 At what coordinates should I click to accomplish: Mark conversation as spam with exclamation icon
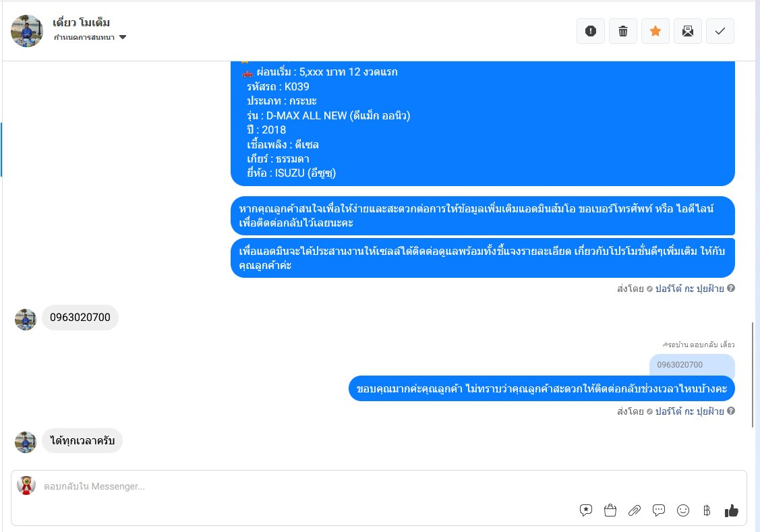pos(590,31)
